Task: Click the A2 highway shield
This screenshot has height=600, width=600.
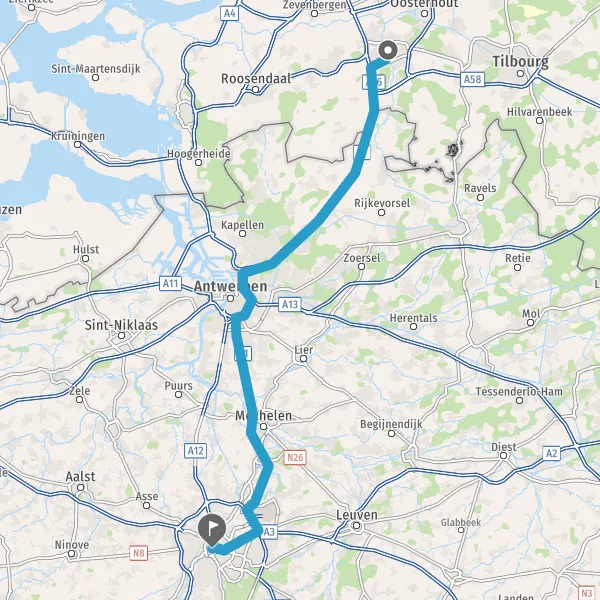Action: tap(551, 453)
